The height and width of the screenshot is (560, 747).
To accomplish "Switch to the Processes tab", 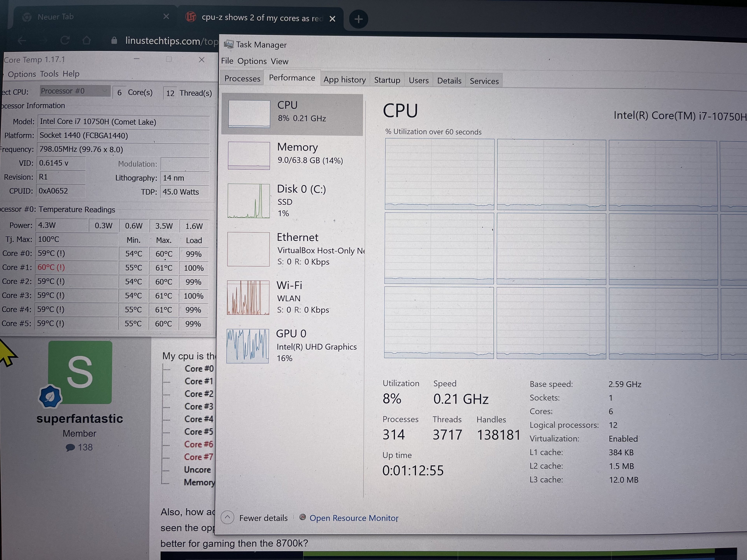I will pos(242,79).
